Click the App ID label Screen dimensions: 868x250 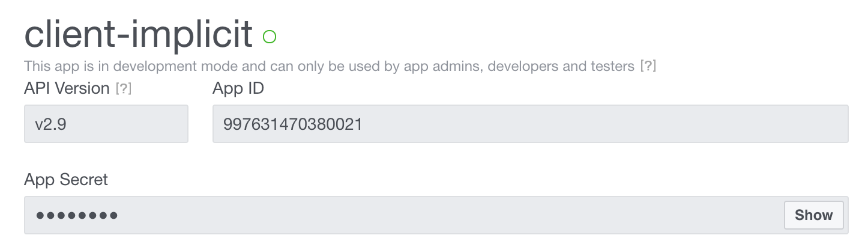click(x=238, y=88)
